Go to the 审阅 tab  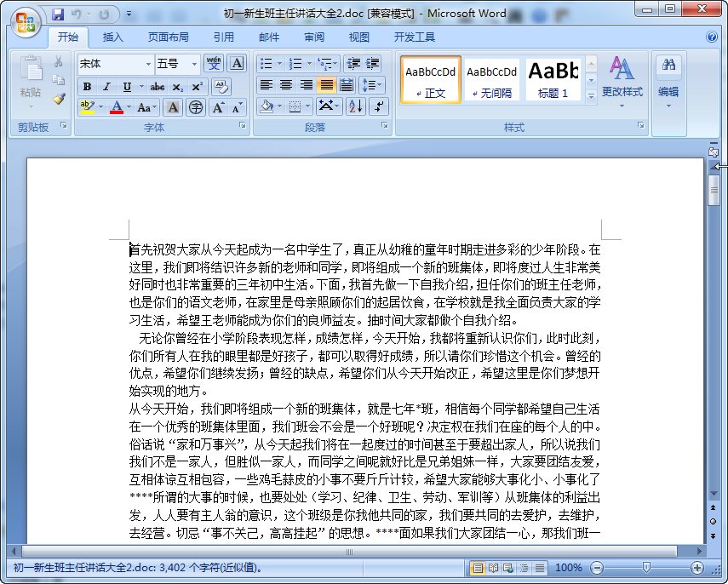coord(314,37)
